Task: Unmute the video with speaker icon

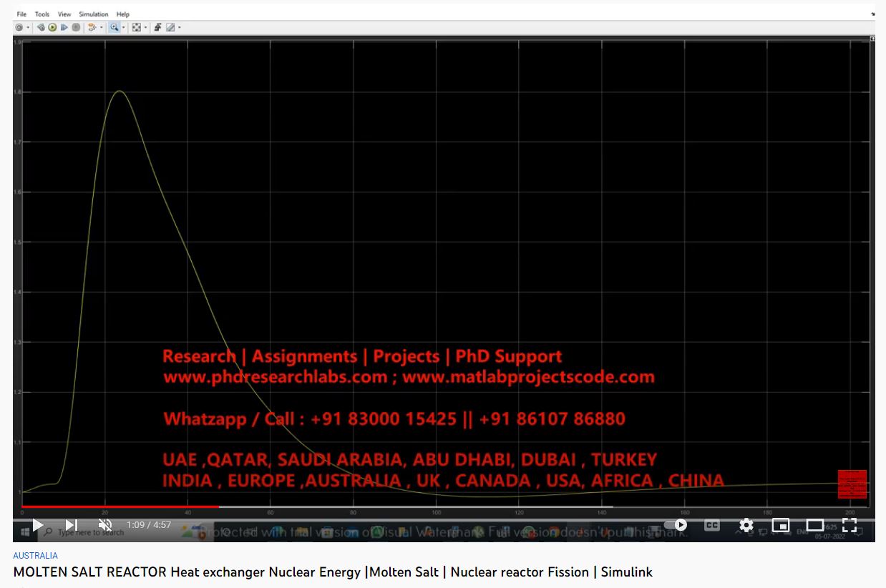Action: [105, 525]
